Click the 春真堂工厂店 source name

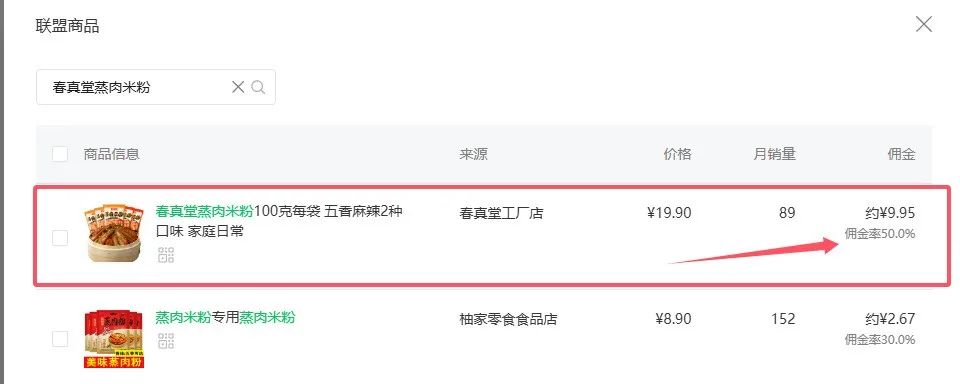(x=501, y=213)
